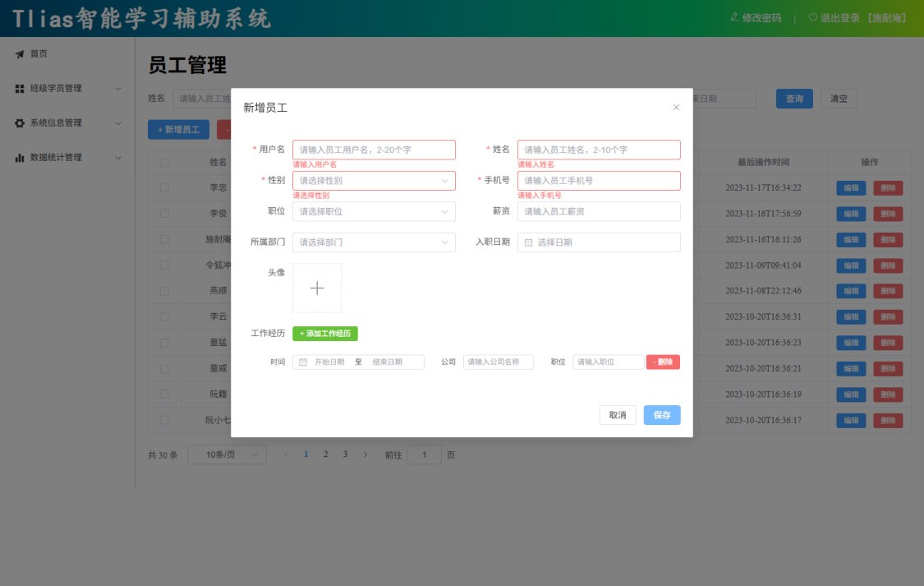Click 删除 button for 2023-11-17T16:34:22 row
Viewport: 924px width, 586px height.
[888, 188]
